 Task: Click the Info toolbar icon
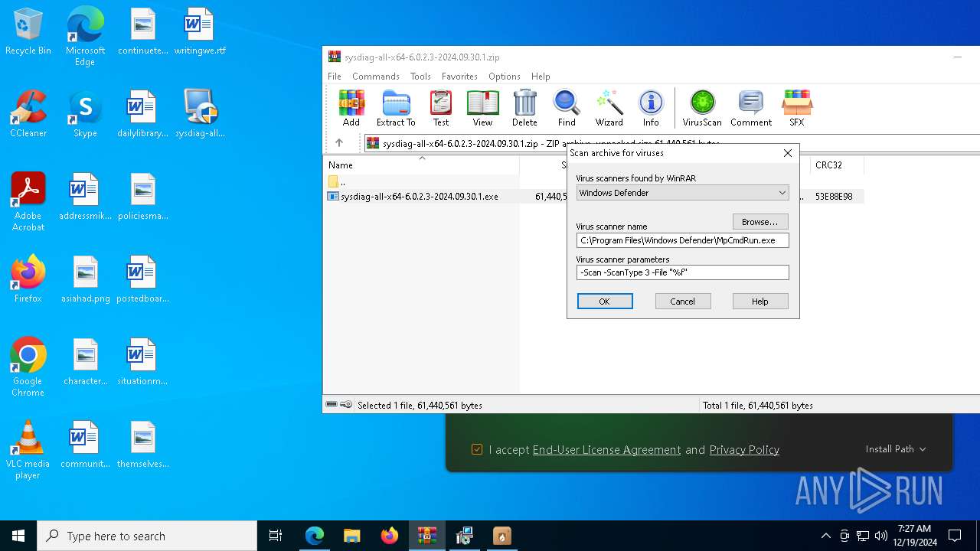(651, 108)
